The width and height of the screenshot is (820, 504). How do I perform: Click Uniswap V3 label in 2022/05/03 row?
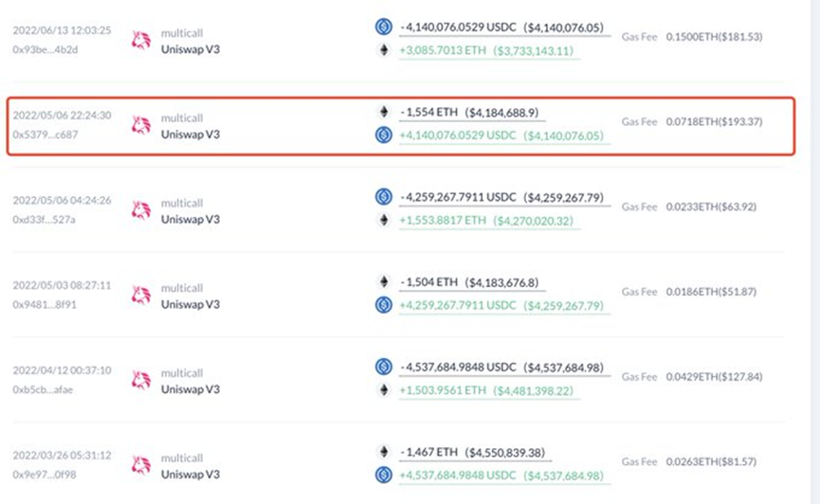click(190, 303)
